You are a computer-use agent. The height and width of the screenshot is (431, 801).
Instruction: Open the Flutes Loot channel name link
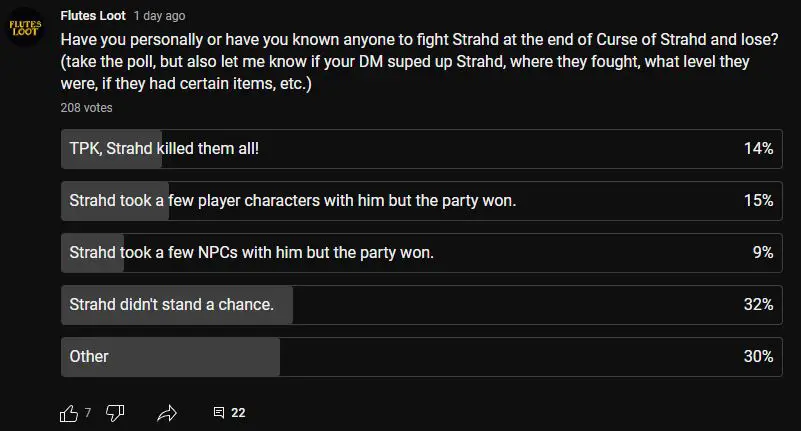click(93, 16)
